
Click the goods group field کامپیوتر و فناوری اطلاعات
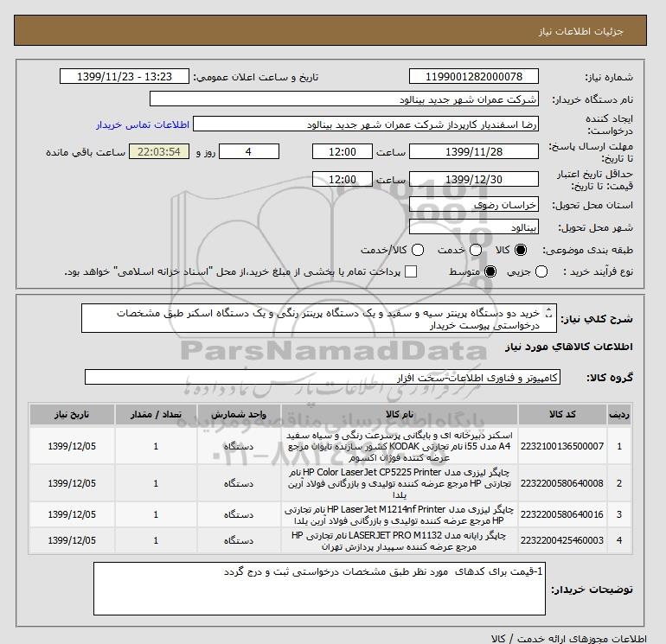pyautogui.click(x=323, y=377)
